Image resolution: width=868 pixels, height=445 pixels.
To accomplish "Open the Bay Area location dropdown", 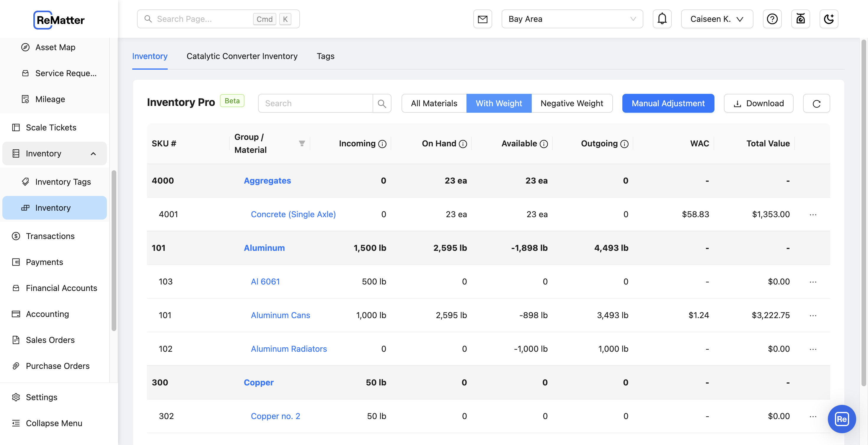I will [572, 19].
